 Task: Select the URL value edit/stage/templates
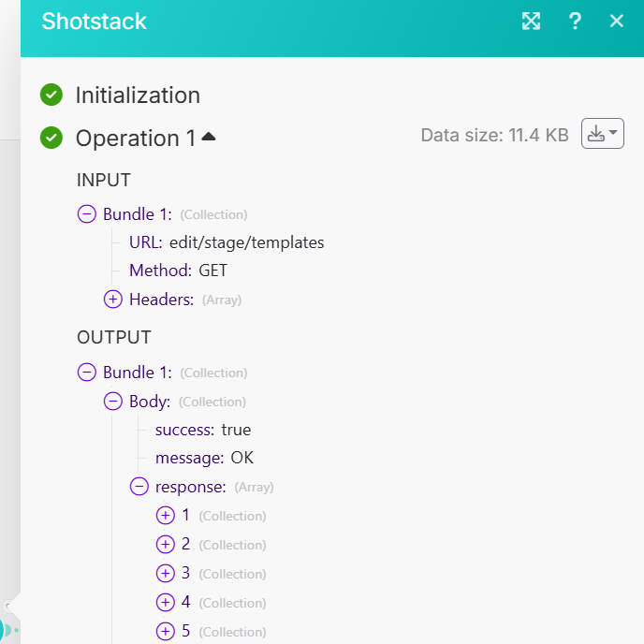[x=247, y=242]
